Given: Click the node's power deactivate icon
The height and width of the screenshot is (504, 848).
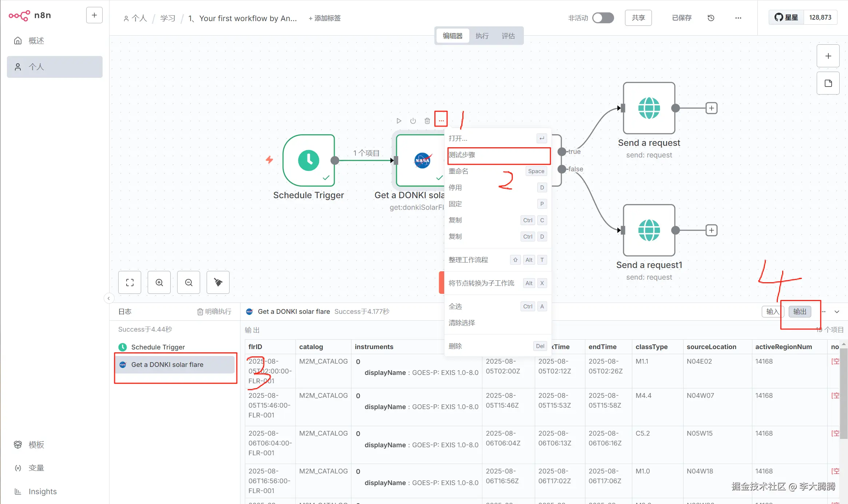Looking at the screenshot, I should click(413, 121).
